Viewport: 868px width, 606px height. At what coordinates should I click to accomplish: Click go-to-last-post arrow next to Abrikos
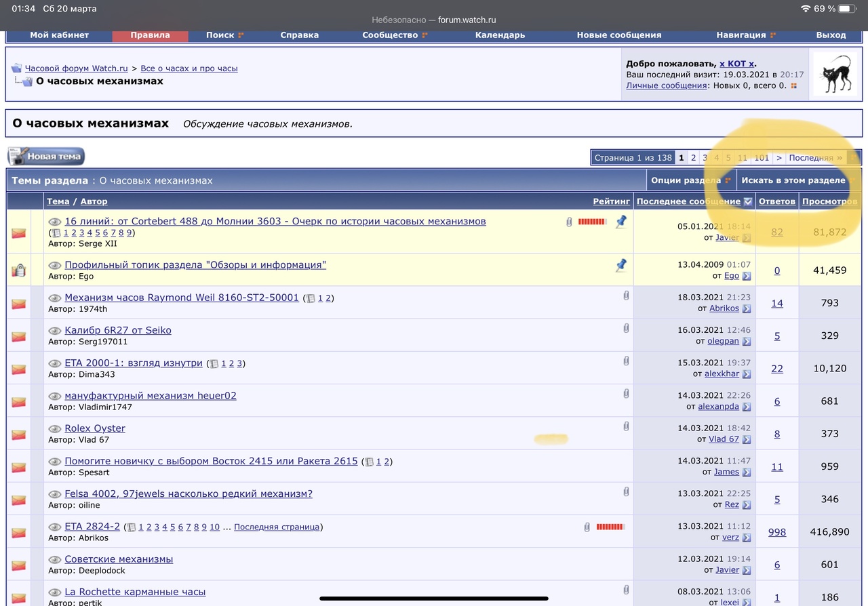click(x=747, y=308)
